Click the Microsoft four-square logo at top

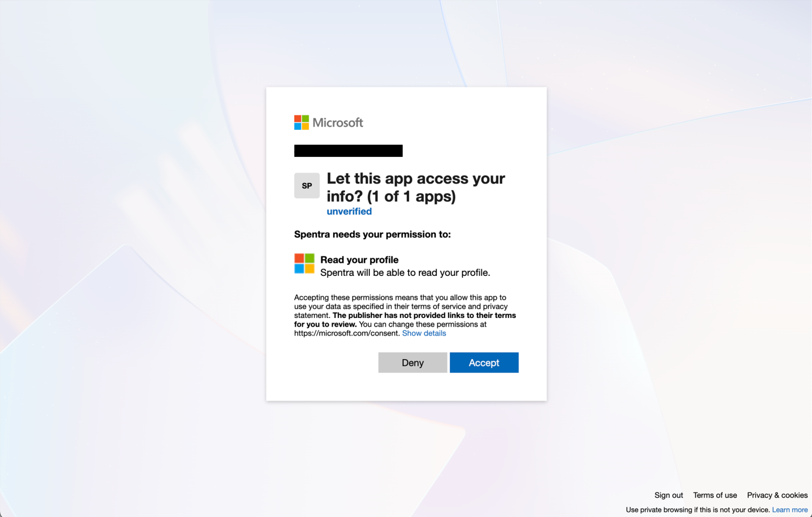[x=301, y=122]
